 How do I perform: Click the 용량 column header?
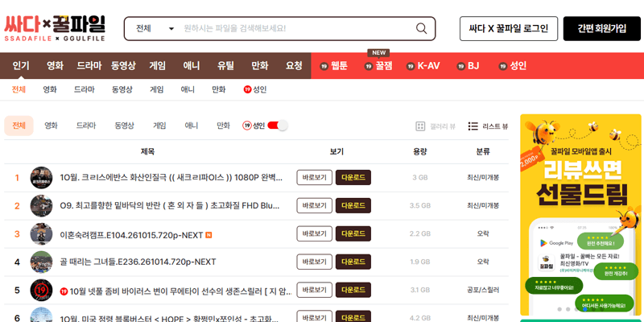420,151
